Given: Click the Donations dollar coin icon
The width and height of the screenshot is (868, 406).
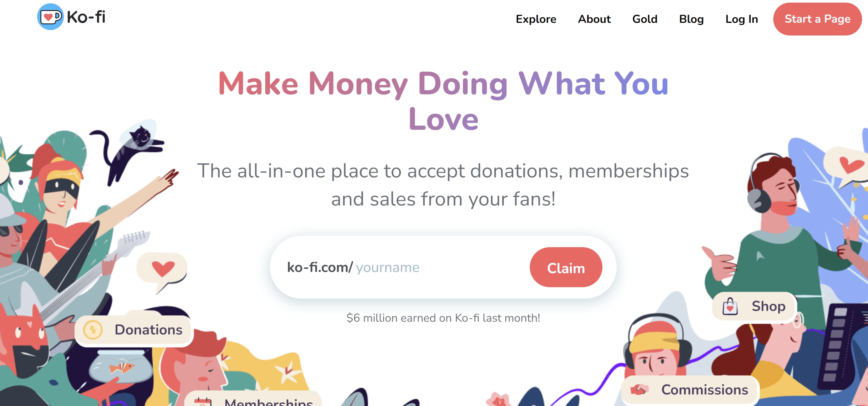Looking at the screenshot, I should (x=93, y=330).
